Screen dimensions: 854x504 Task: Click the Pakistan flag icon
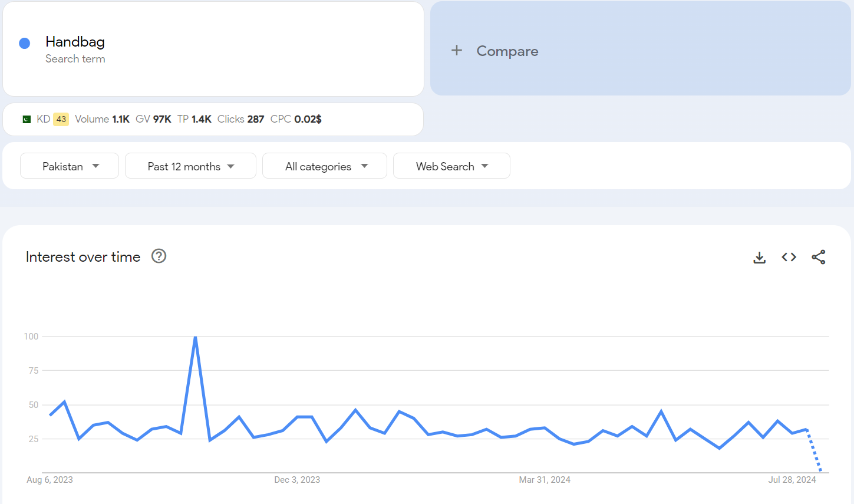(x=27, y=120)
